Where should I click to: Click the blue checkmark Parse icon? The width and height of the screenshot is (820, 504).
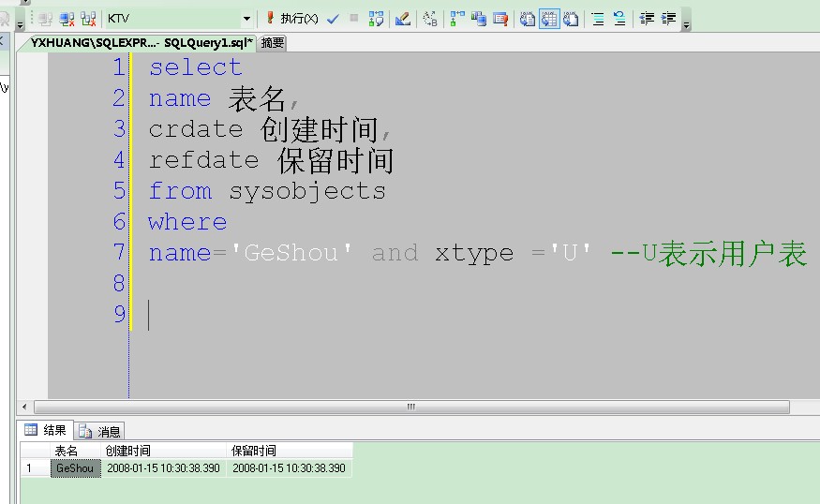(333, 19)
